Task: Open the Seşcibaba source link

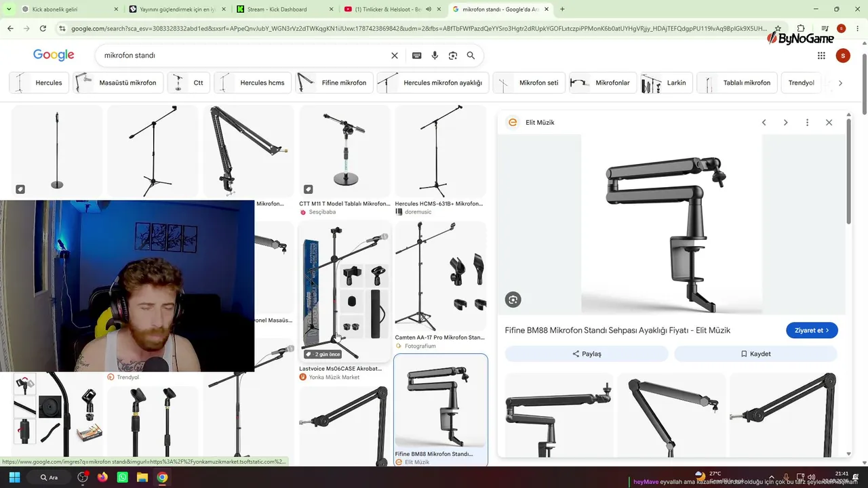Action: [318, 212]
